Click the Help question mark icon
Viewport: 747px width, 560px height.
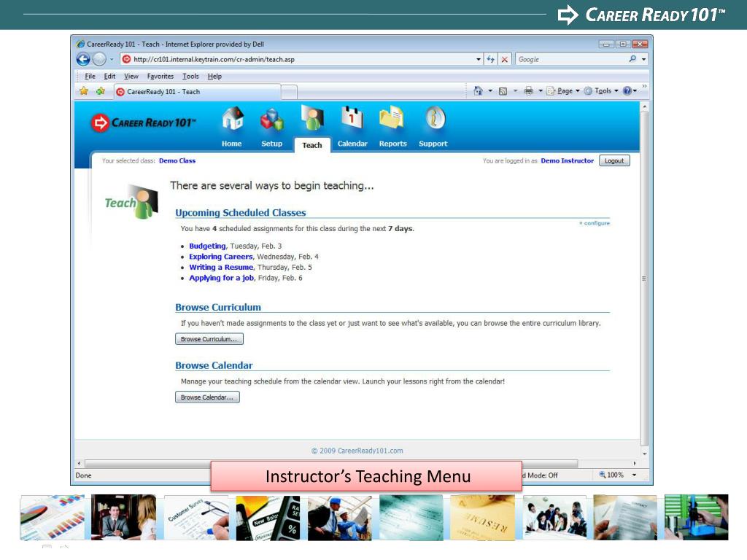[x=627, y=91]
